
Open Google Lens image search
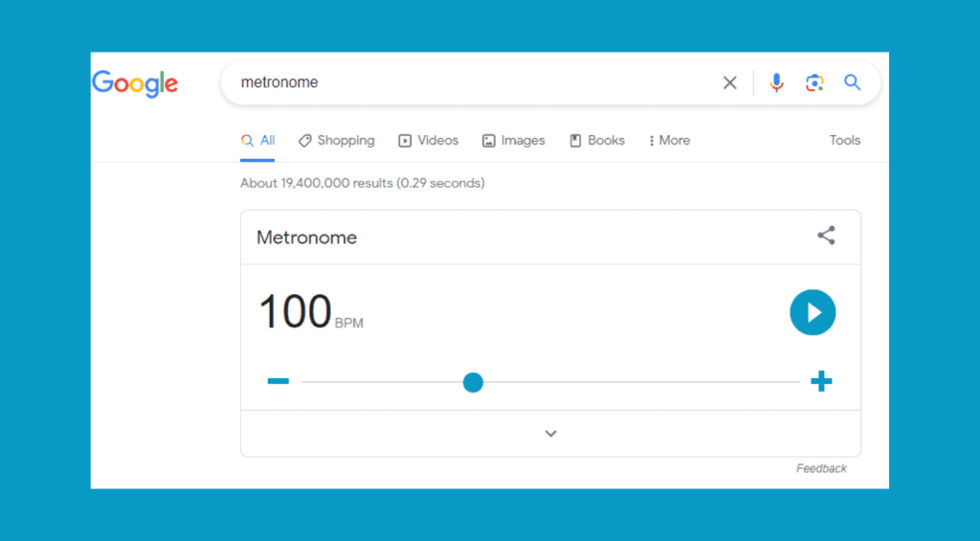[x=814, y=83]
